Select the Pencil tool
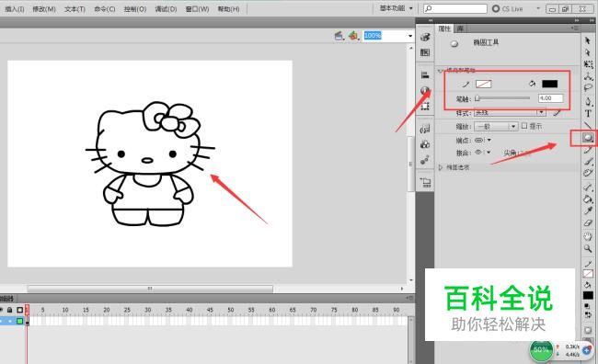Image resolution: width=598 pixels, height=364 pixels. (588, 150)
